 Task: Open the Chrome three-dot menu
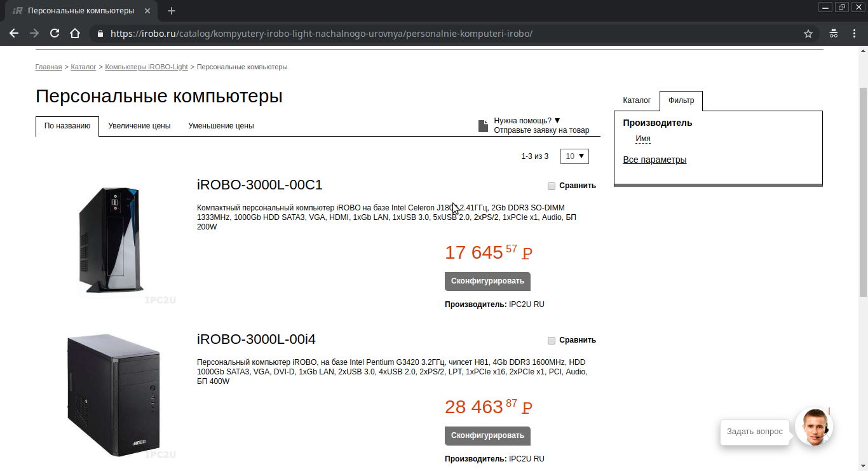click(855, 34)
